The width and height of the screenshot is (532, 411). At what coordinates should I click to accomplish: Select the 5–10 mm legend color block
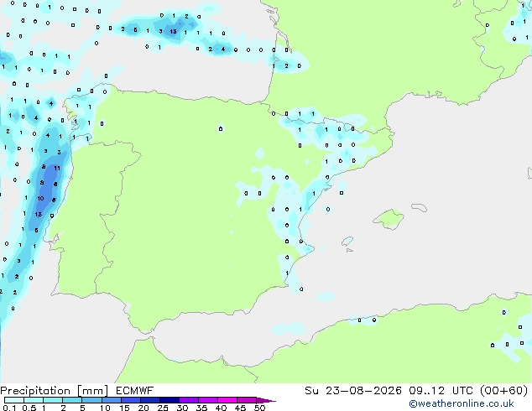91,400
